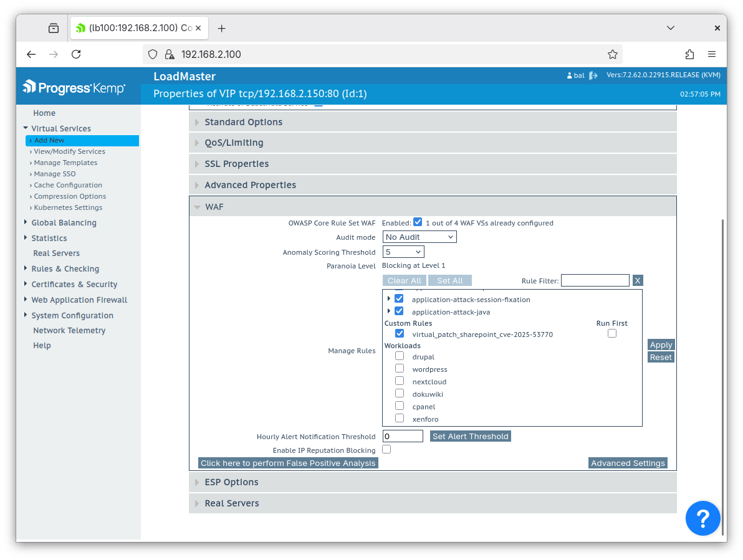
Task: Open Anomaly Scoring Threshold dropdown
Action: point(403,252)
